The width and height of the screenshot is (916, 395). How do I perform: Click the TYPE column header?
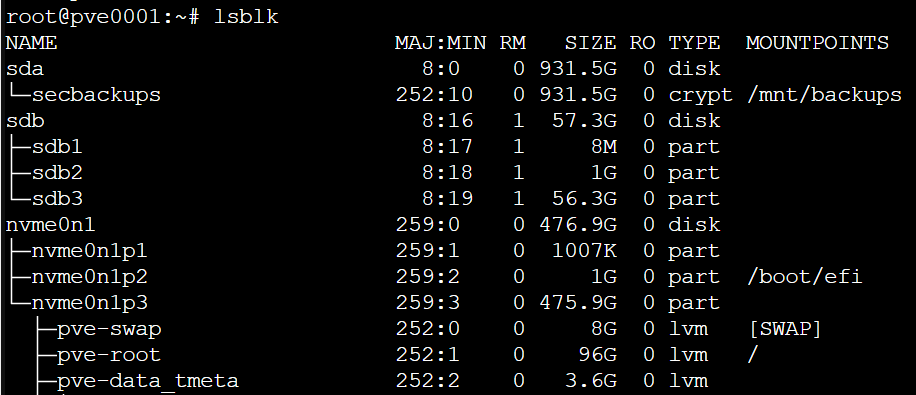pos(694,43)
